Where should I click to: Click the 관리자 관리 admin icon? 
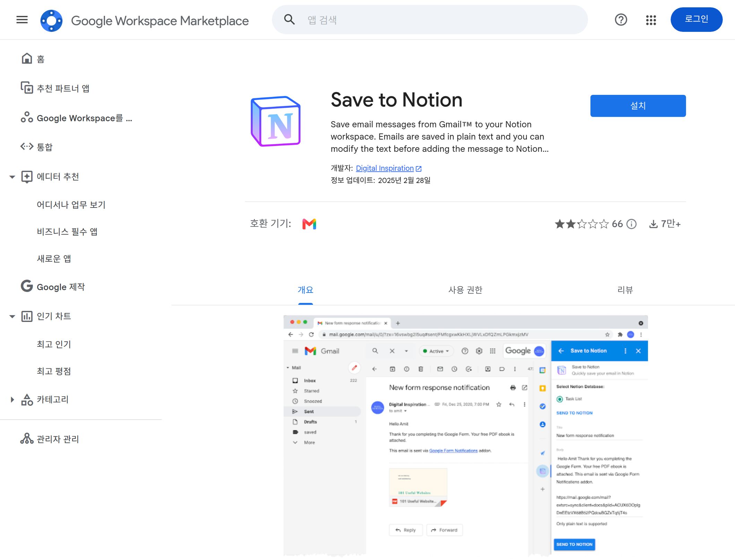(27, 438)
